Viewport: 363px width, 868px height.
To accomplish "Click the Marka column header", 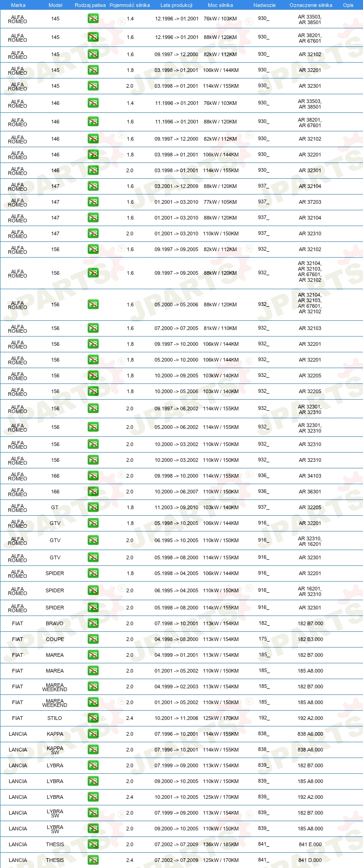I will click(18, 5).
